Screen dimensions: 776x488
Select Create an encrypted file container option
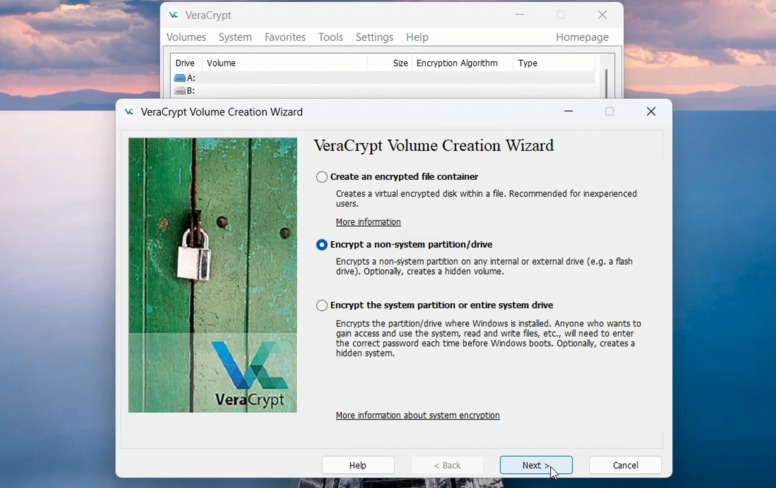(322, 177)
